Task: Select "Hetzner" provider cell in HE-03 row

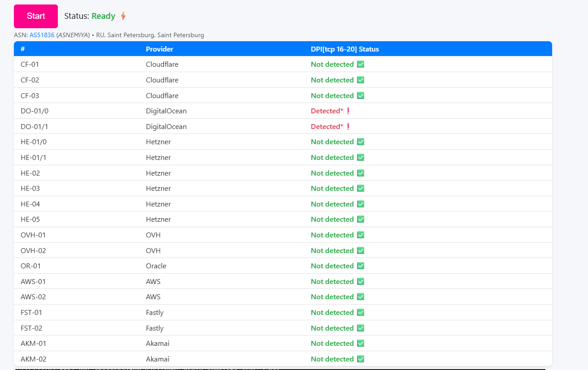Action: 158,189
